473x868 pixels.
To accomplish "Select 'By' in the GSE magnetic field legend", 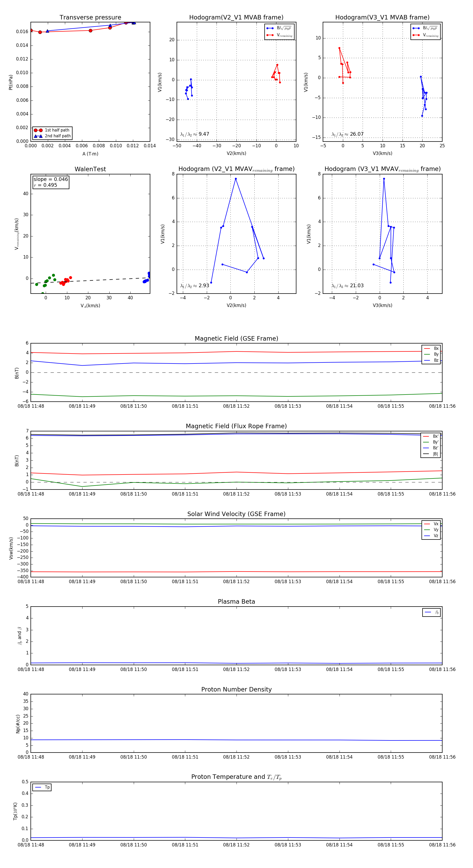I will point(431,354).
